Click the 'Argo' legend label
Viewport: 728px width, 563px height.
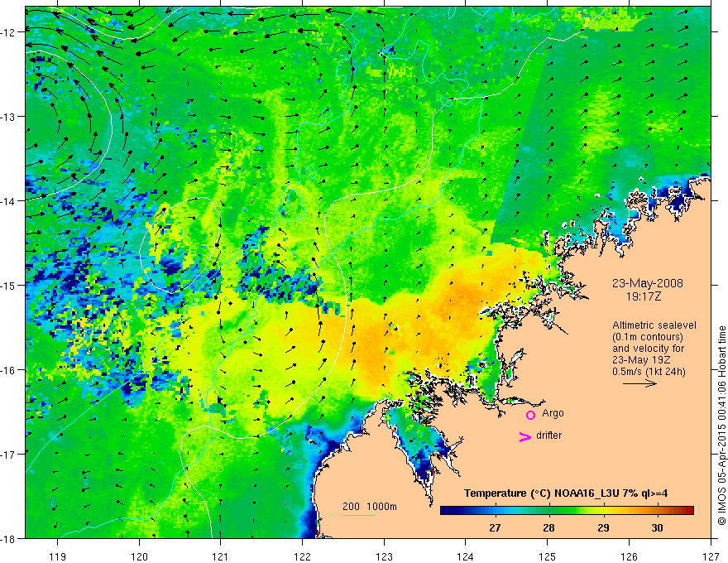[553, 413]
